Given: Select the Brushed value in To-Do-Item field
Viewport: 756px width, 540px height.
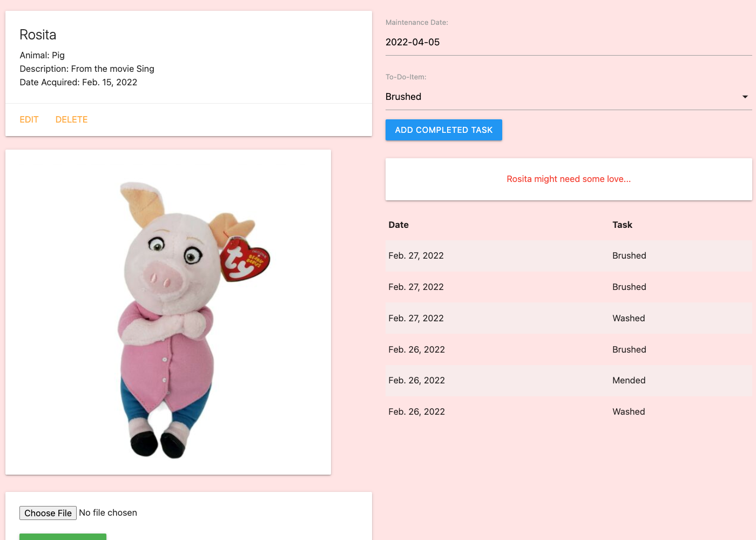Looking at the screenshot, I should 403,97.
